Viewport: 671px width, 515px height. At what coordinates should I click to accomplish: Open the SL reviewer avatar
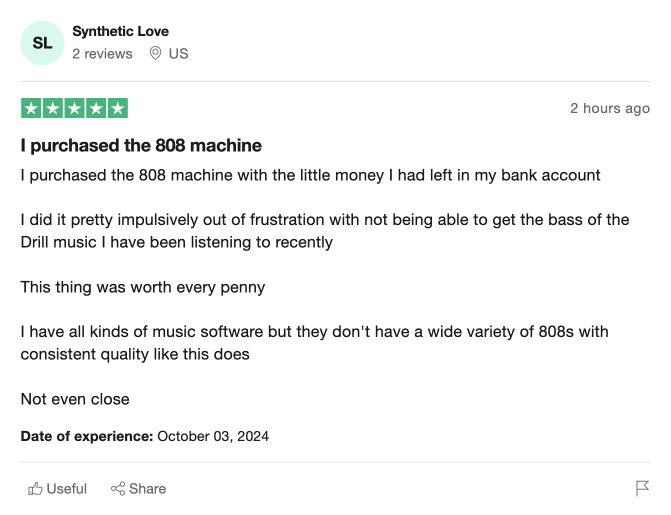42,43
